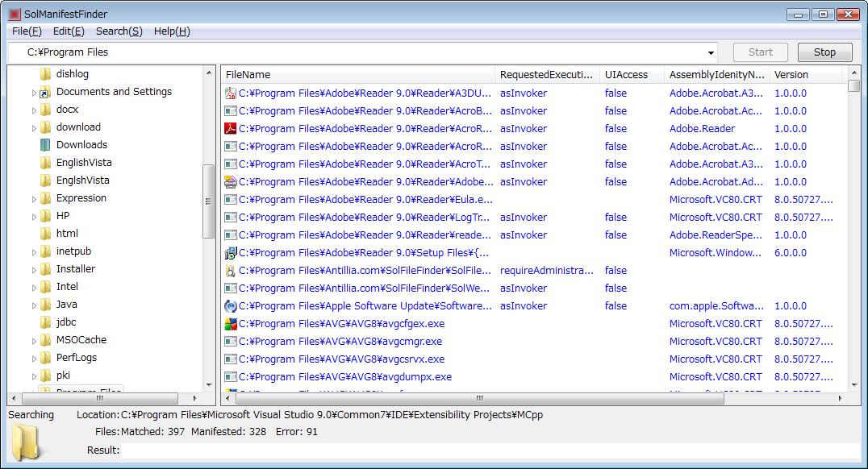Viewport: 868px width, 469px height.
Task: Select the pki folder in tree
Action: coord(63,376)
